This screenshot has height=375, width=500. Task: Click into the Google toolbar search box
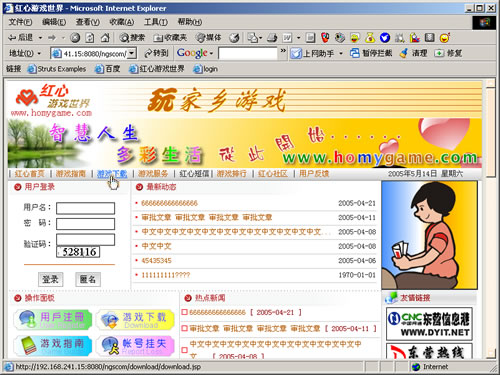click(x=247, y=53)
